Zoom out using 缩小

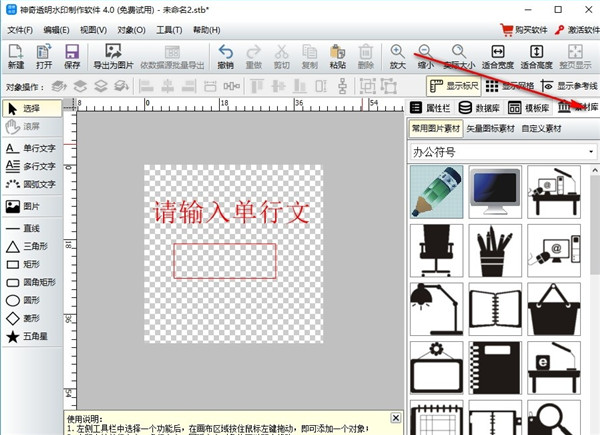point(426,56)
